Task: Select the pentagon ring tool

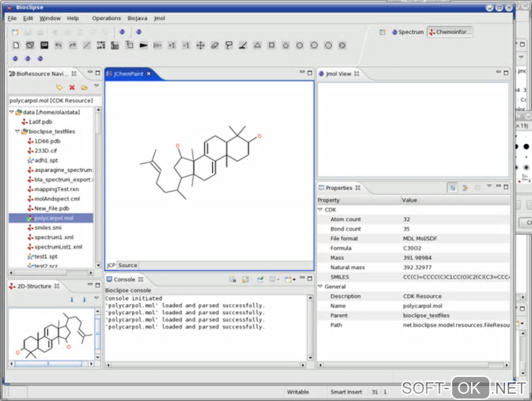Action: click(x=286, y=45)
